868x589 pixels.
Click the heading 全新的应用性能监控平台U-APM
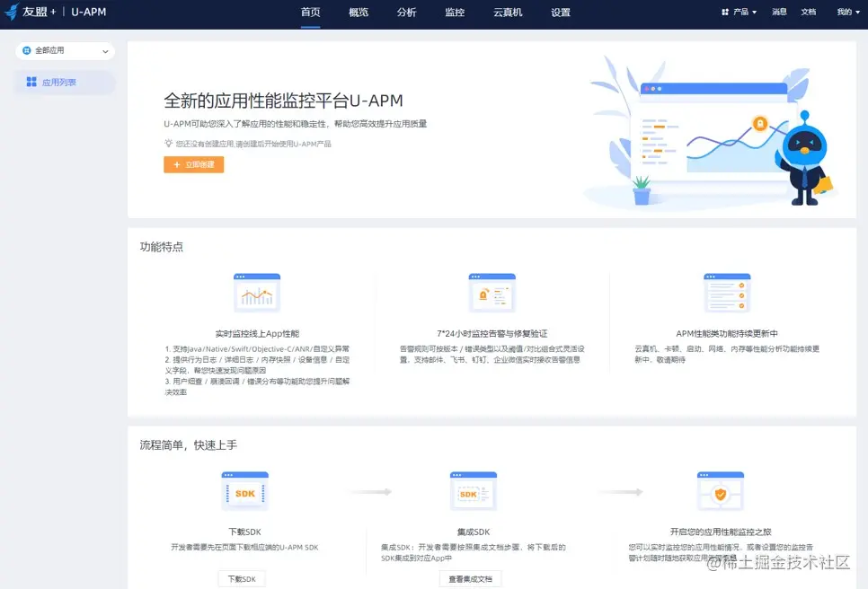click(283, 101)
